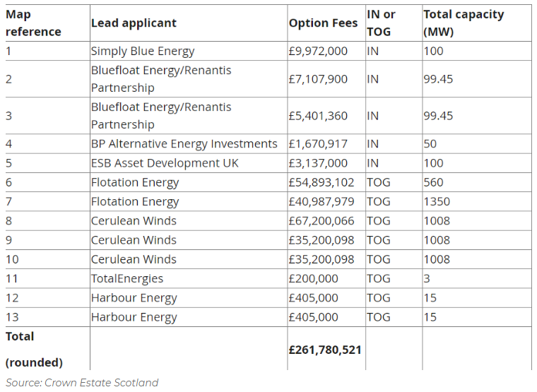Select the £67,200,066 option fee value

tap(321, 220)
